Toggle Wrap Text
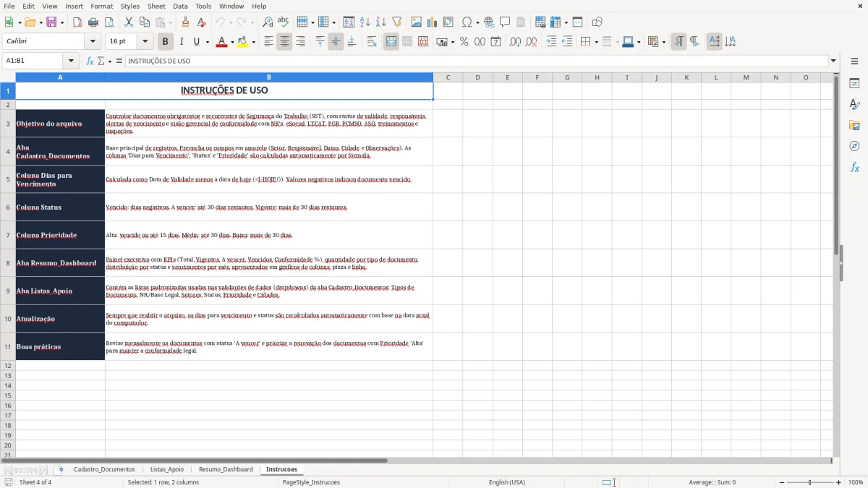Image resolution: width=868 pixels, height=488 pixels. coord(372,42)
